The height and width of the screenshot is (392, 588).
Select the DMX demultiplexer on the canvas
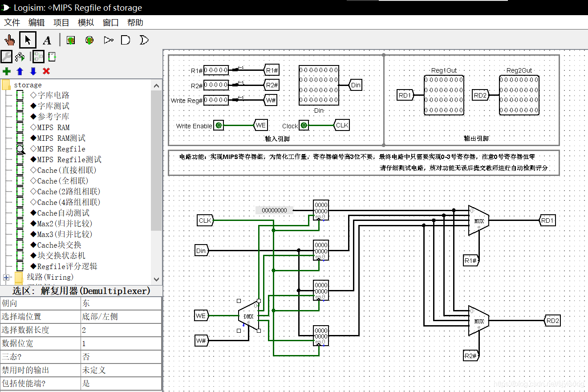[248, 316]
